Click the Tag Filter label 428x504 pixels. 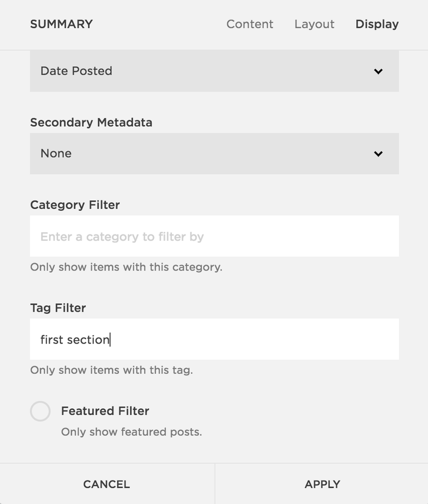coord(58,308)
